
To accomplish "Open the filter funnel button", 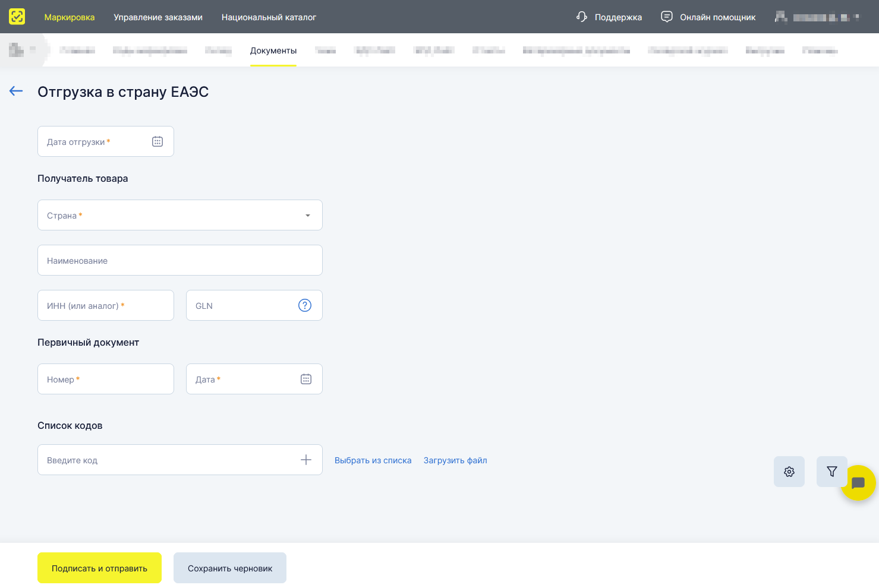I will 832,472.
